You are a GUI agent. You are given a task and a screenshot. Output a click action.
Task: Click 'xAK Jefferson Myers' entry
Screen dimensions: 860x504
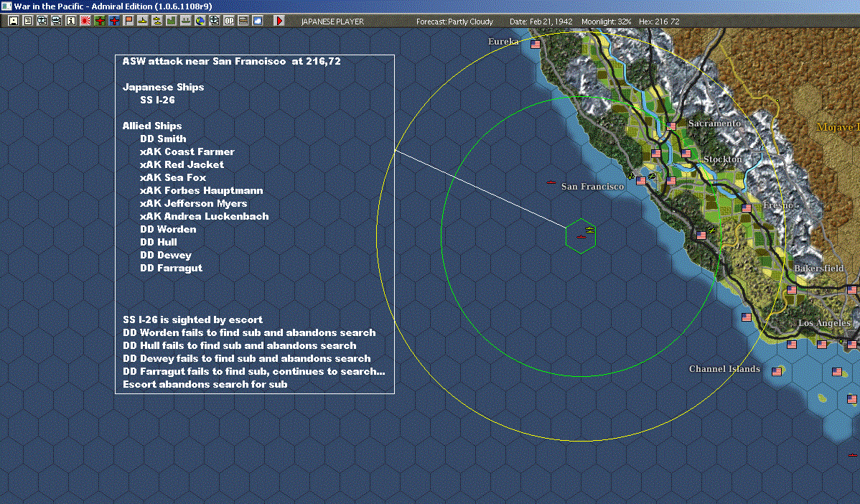tap(193, 203)
